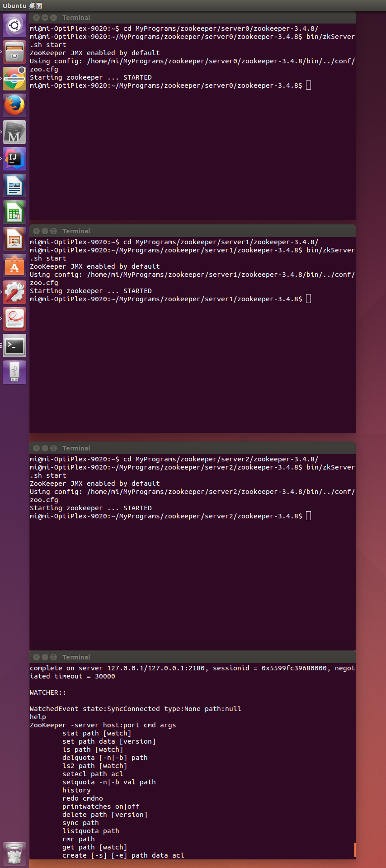Image resolution: width=386 pixels, height=868 pixels.
Task: Click the title bar of server1 Terminal
Action: [x=193, y=231]
